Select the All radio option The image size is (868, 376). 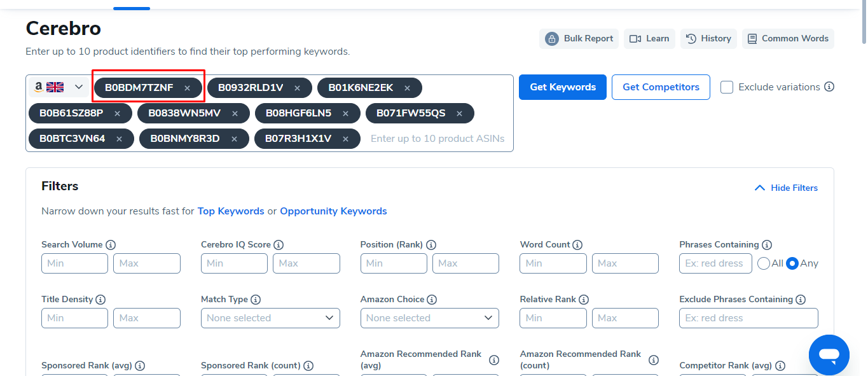[x=764, y=263]
